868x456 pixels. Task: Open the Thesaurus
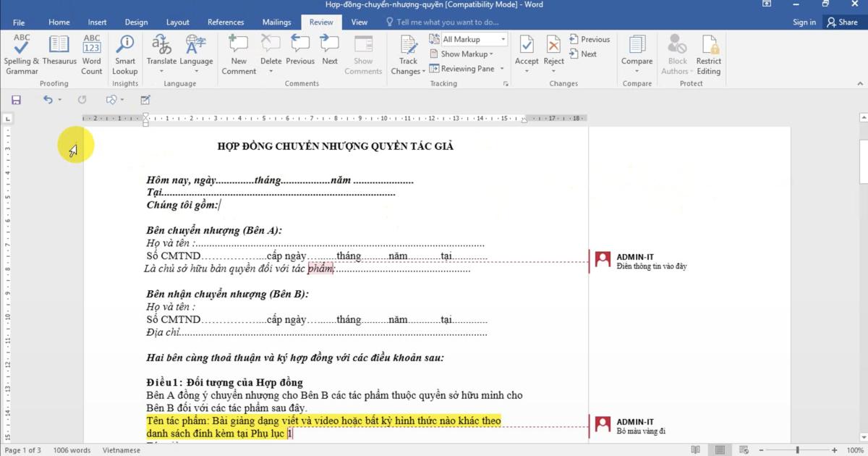tap(59, 51)
